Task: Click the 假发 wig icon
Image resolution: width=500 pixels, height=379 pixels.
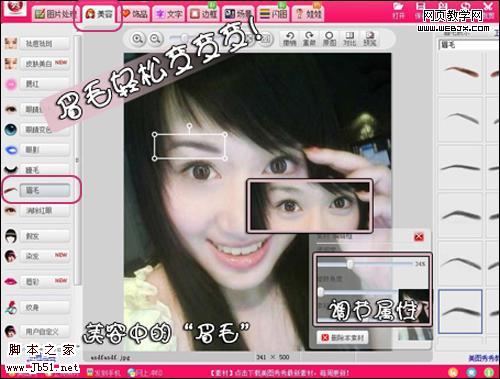Action: [11, 236]
